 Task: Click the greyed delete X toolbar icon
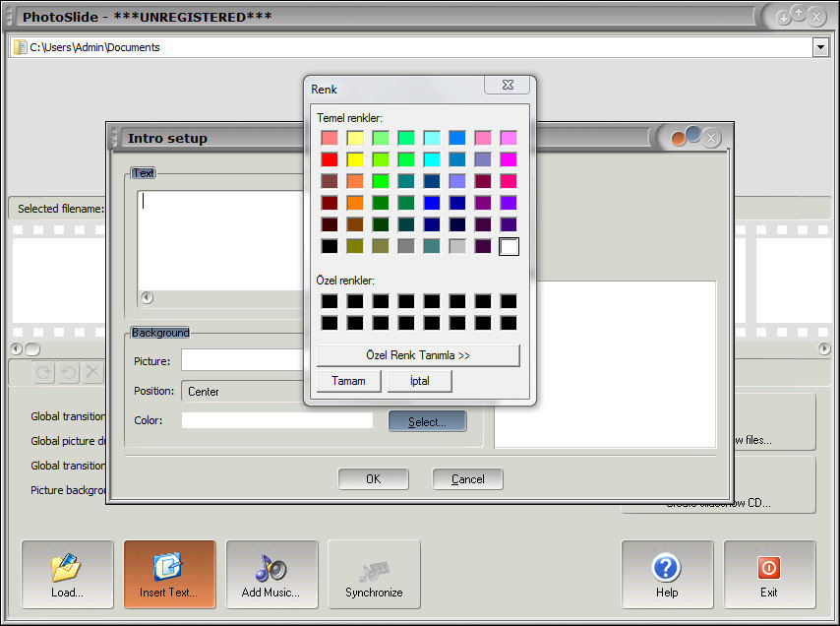pos(92,372)
